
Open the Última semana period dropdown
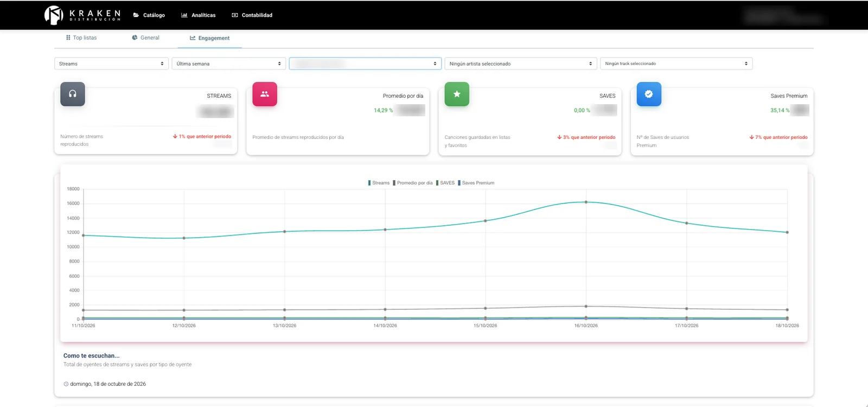click(229, 63)
